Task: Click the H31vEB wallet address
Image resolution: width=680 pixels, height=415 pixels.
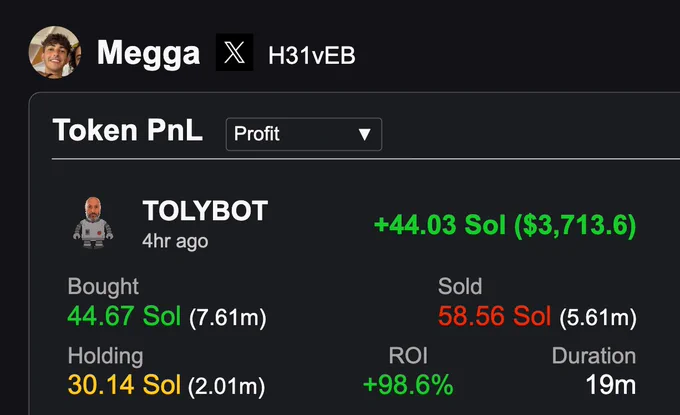Action: (311, 56)
